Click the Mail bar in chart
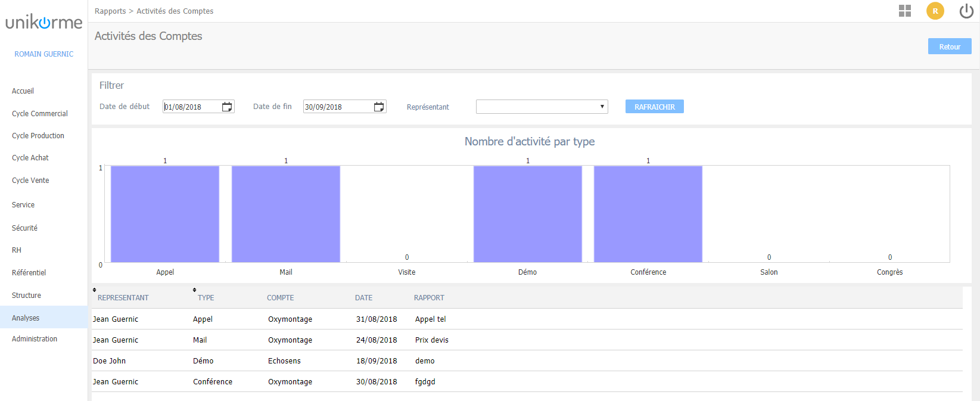The image size is (980, 401). [x=286, y=214]
